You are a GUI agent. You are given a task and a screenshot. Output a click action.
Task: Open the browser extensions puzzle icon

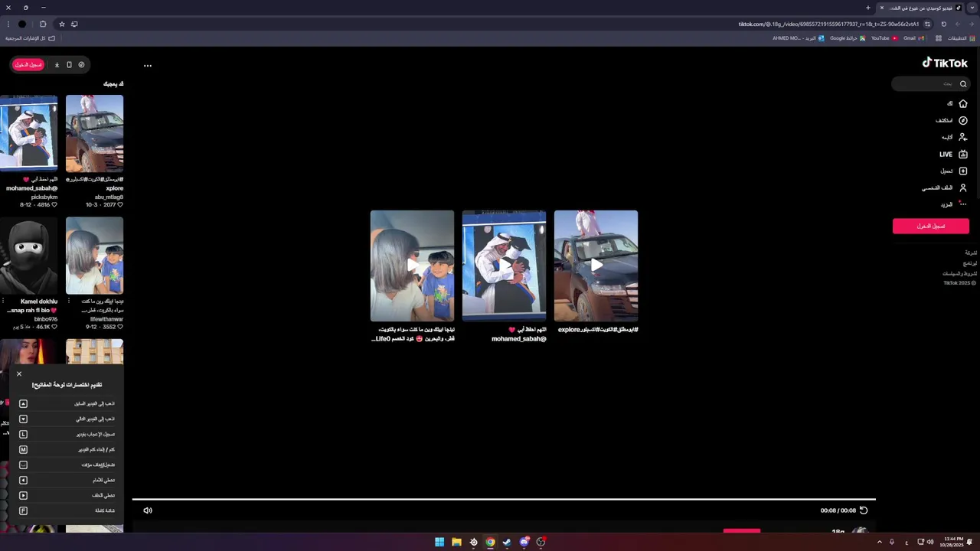coord(43,24)
